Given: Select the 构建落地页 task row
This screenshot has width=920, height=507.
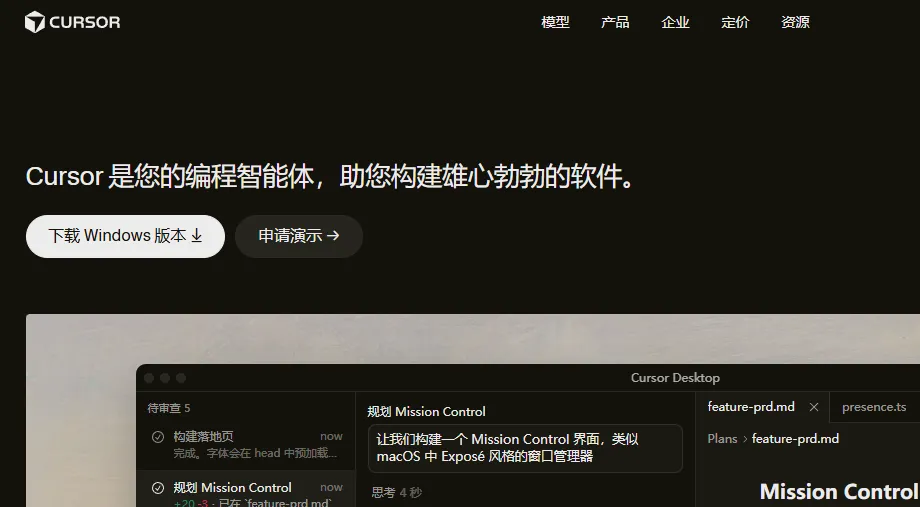Looking at the screenshot, I should point(246,444).
